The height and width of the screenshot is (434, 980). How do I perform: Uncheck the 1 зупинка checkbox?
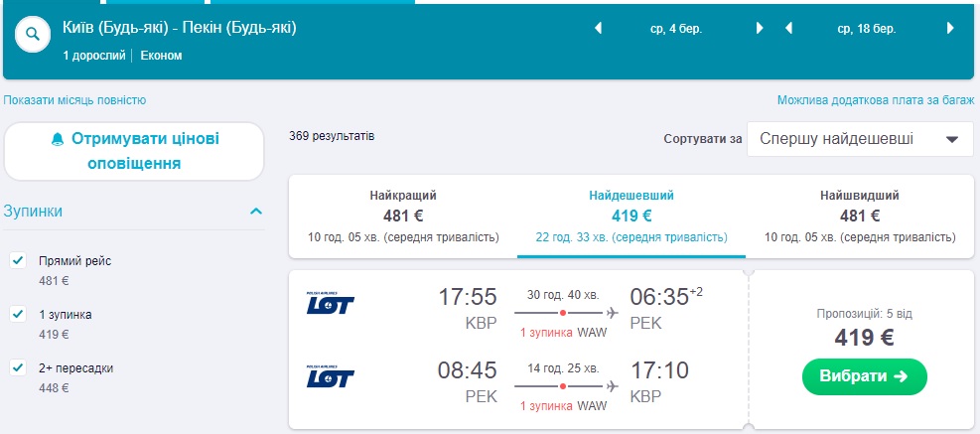coord(18,315)
